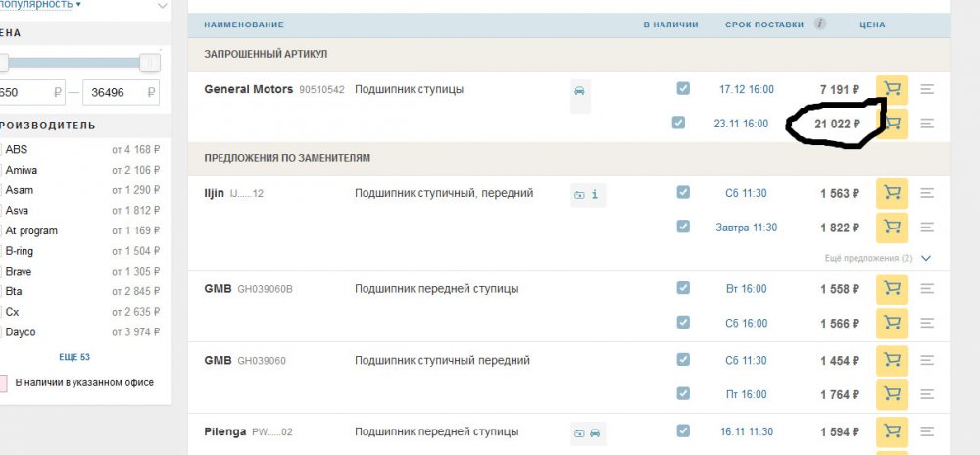
Task: Sort by 'Срок поставки' column header
Action: coord(763,24)
